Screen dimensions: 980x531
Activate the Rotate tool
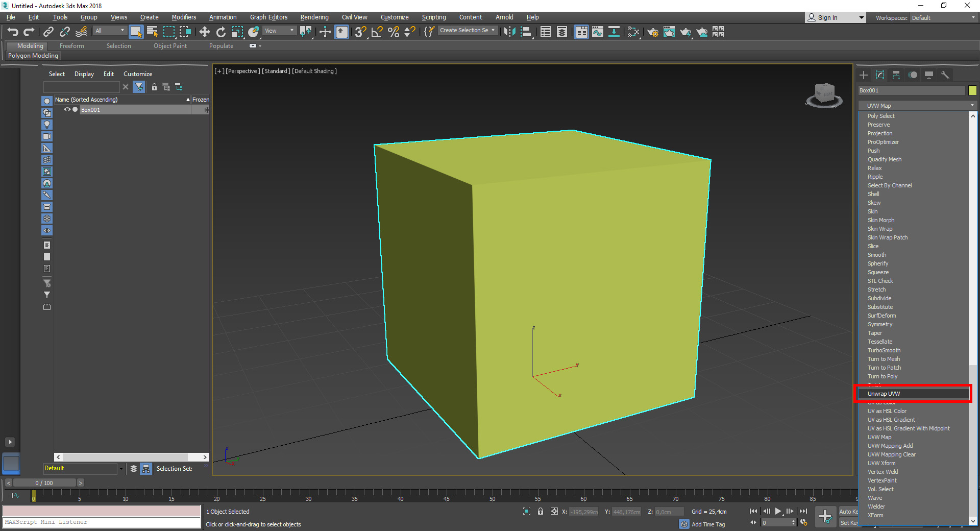tap(220, 32)
